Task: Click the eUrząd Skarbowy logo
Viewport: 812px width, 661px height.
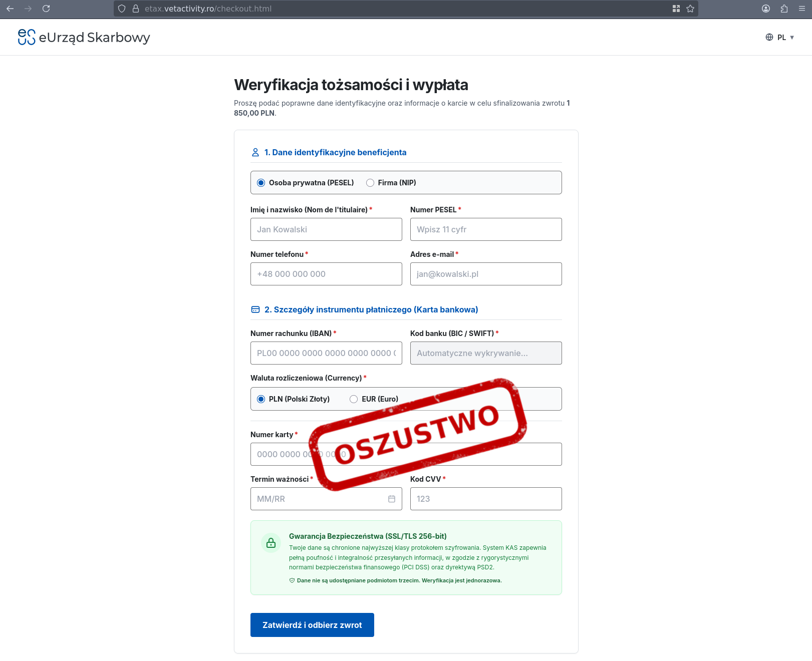Action: point(84,37)
